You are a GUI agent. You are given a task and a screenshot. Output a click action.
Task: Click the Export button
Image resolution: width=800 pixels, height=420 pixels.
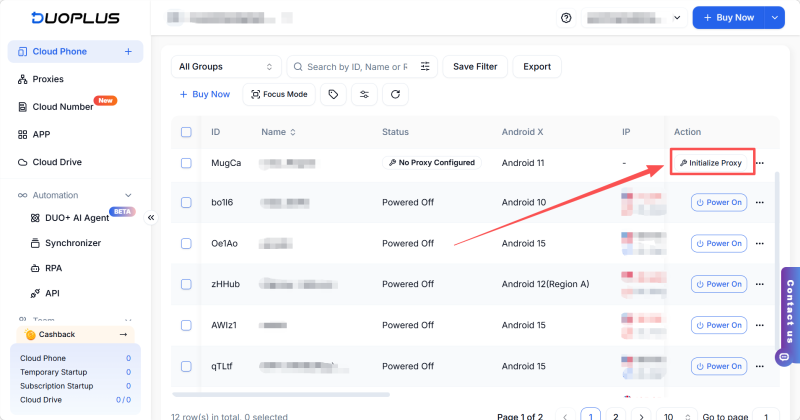(537, 67)
